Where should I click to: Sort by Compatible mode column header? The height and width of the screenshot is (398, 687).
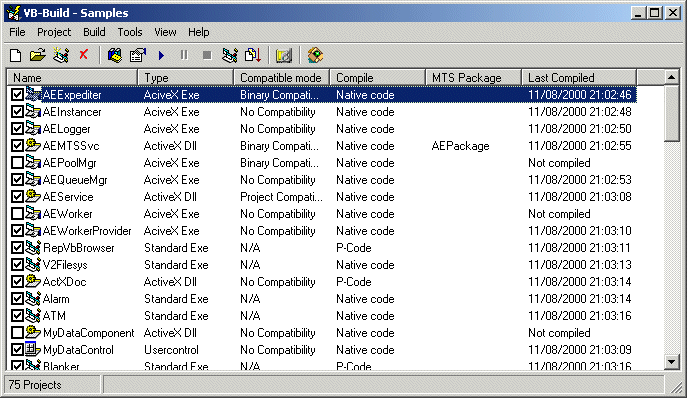coord(281,78)
